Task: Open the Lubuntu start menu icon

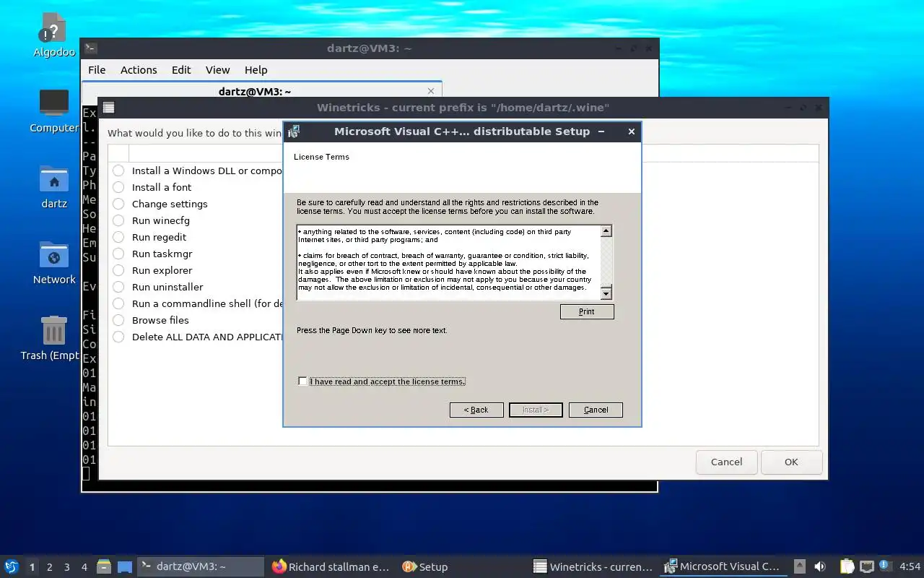Action: pos(12,566)
